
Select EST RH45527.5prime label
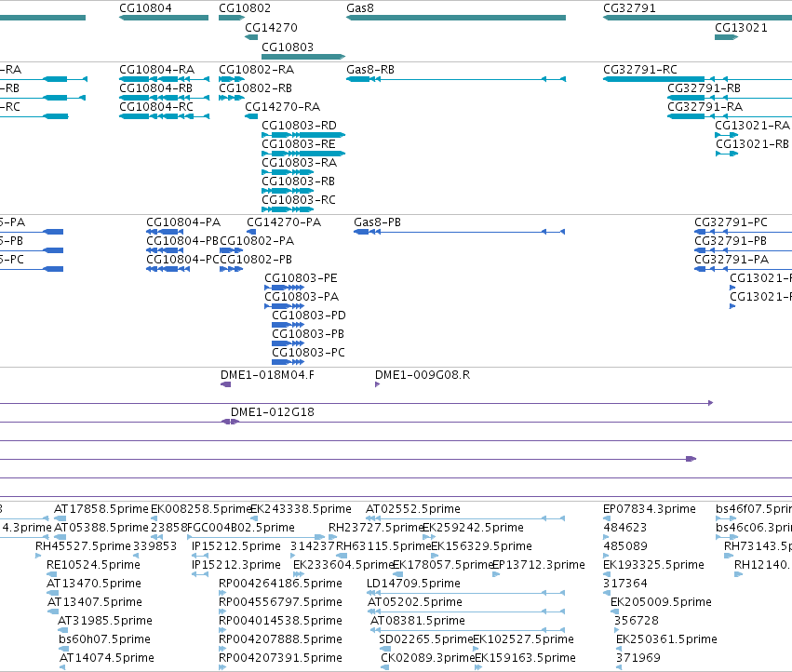[83, 546]
